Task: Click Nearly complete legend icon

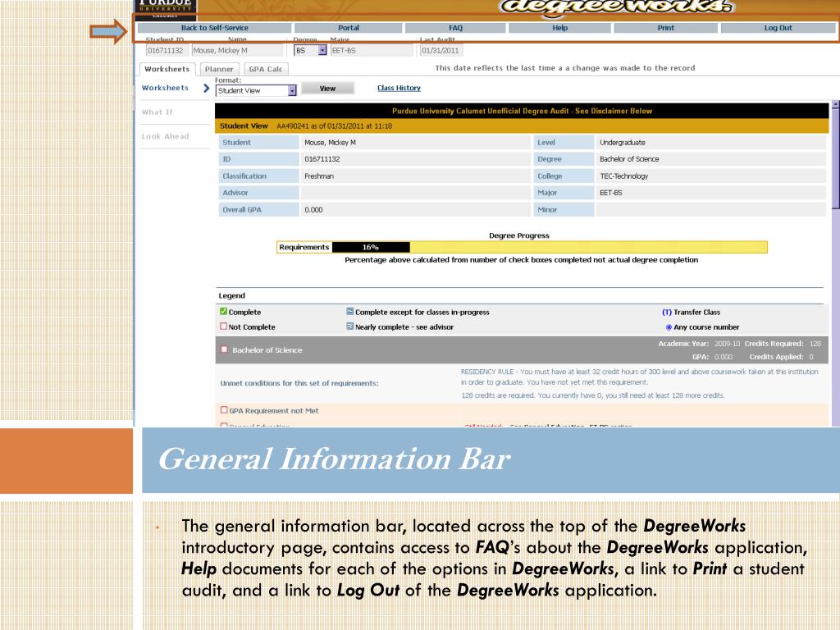Action: [349, 326]
